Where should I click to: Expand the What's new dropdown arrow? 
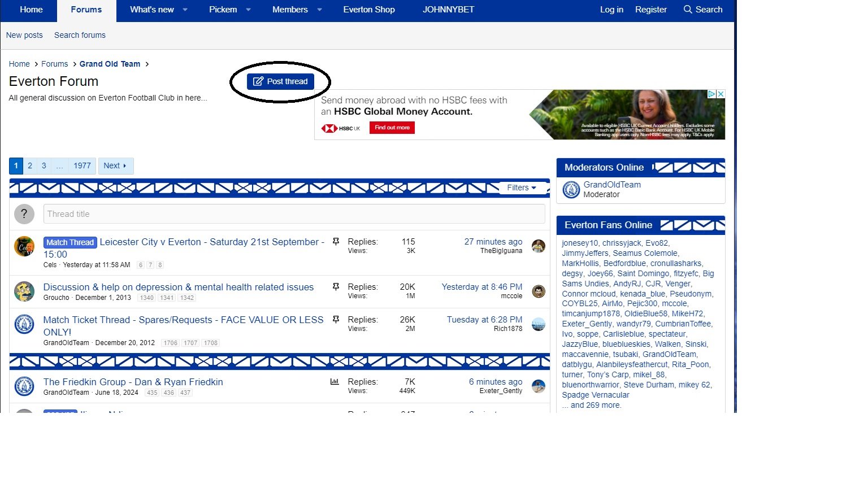185,10
